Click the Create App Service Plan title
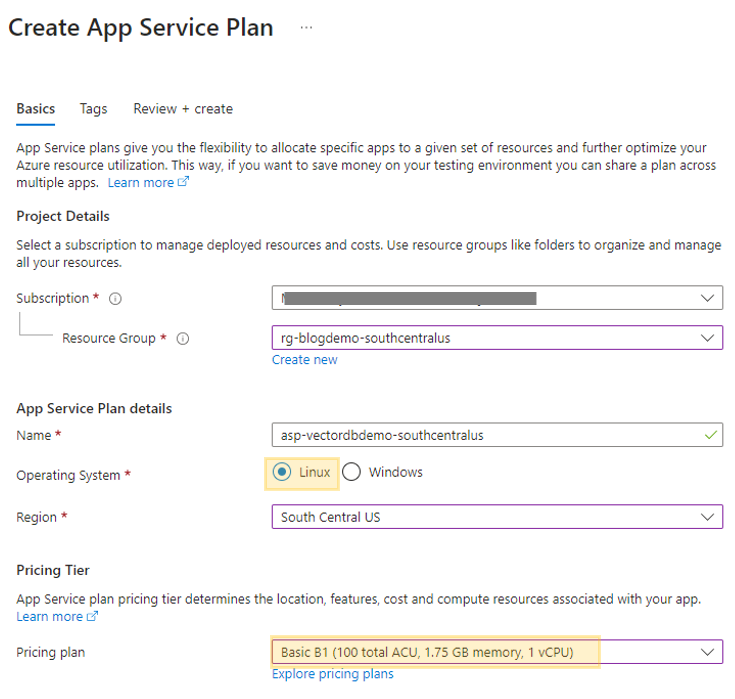Image resolution: width=735 pixels, height=699 pixels. click(141, 28)
